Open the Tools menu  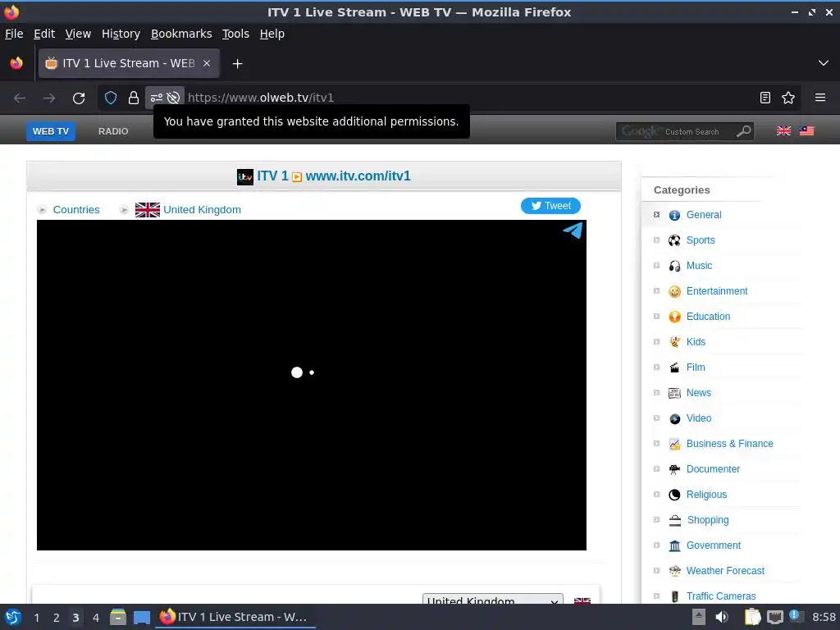[x=235, y=34]
